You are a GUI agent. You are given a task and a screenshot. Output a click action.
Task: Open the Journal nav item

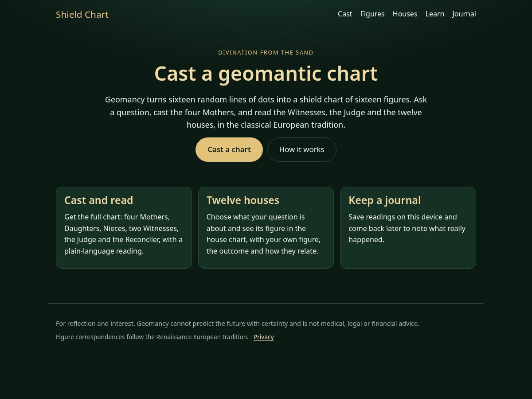pos(464,14)
